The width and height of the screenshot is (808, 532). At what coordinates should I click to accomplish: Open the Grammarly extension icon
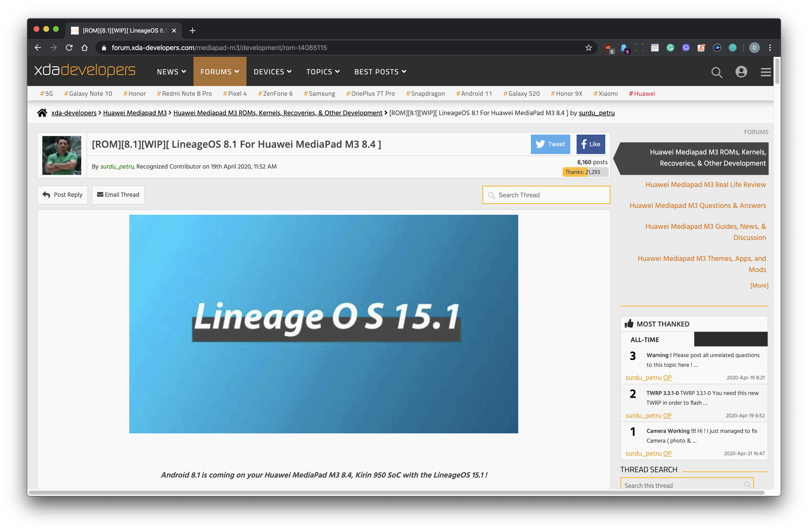[670, 48]
